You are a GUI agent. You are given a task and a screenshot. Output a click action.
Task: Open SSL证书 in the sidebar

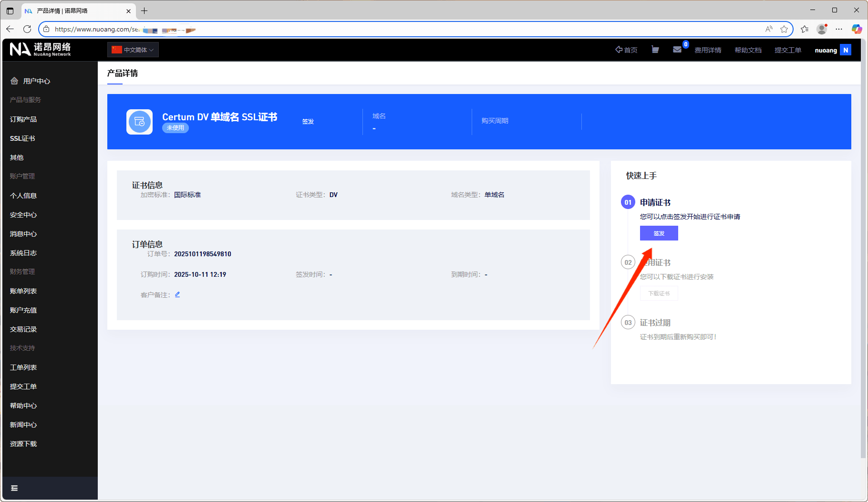(x=22, y=138)
